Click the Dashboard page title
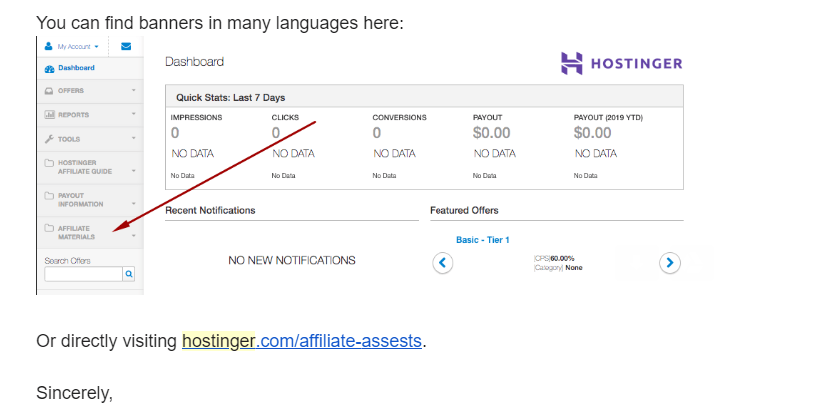 point(194,62)
